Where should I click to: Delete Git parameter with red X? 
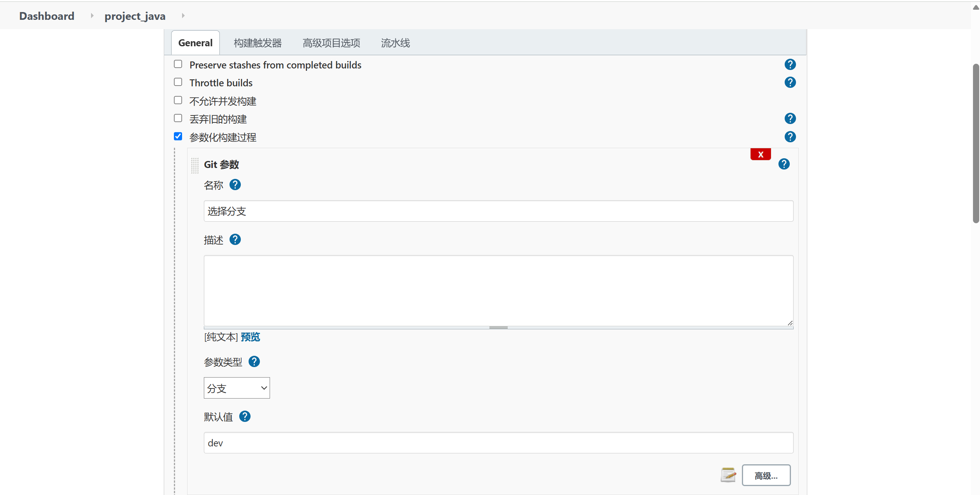click(x=760, y=154)
